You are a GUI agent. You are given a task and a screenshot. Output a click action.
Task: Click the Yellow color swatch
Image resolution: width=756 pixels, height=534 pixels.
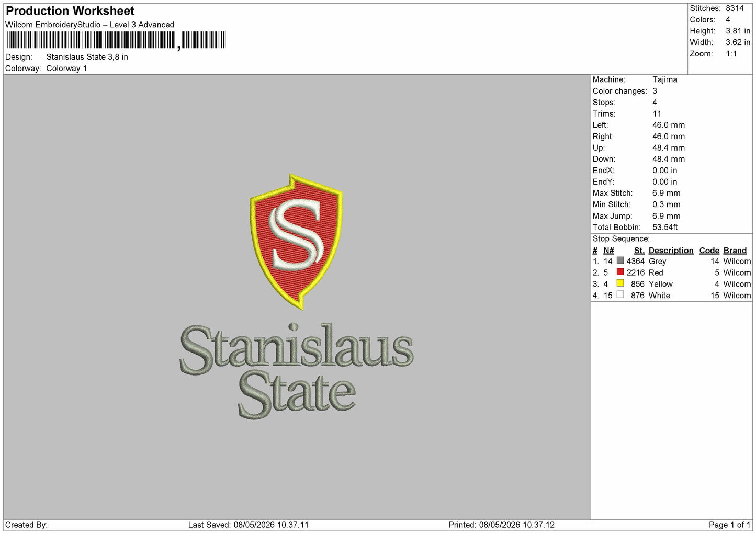(620, 283)
